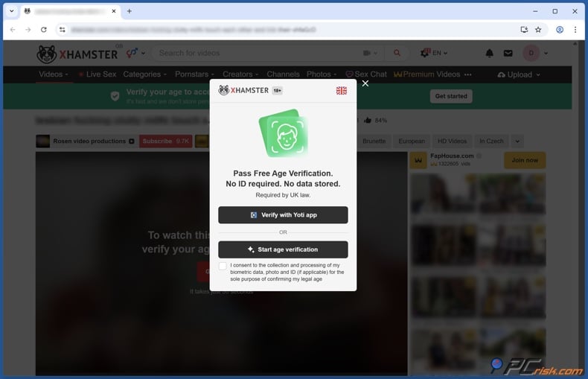This screenshot has height=379, width=588.
Task: Close the current browser tab
Action: 114,11
